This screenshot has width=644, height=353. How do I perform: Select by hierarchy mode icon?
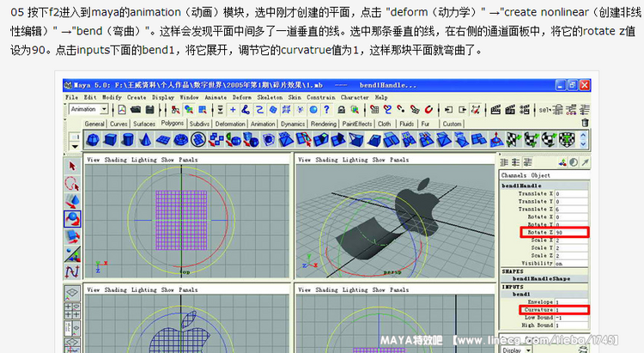(176, 110)
